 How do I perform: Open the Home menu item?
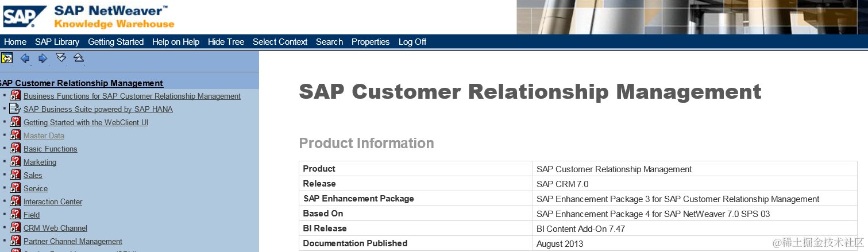pos(15,42)
